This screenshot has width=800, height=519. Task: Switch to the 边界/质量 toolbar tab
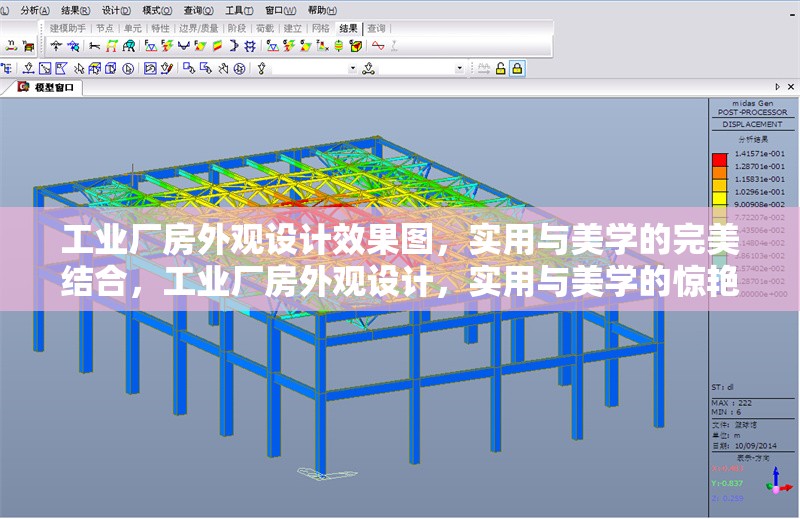coord(198,29)
